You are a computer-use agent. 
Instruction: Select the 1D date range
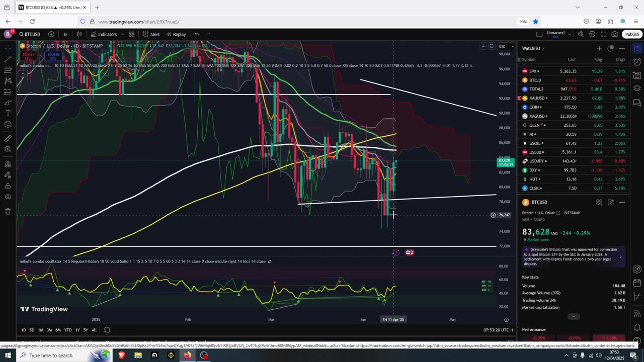pyautogui.click(x=24, y=330)
